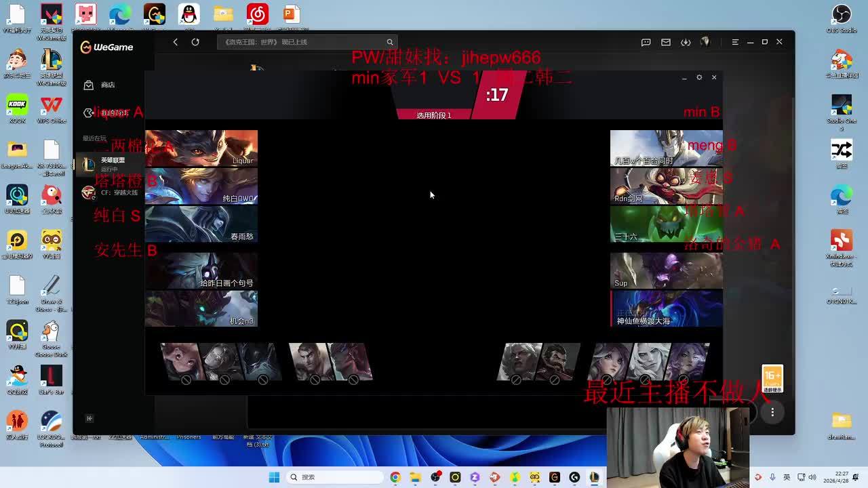
Task: Open settings gear in champion select window
Action: pos(699,77)
